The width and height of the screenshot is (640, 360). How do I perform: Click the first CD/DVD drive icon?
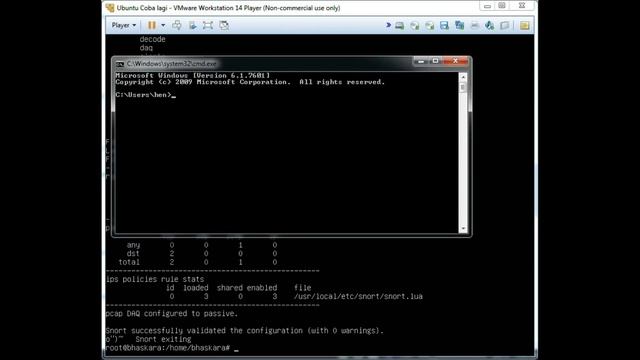click(415, 26)
